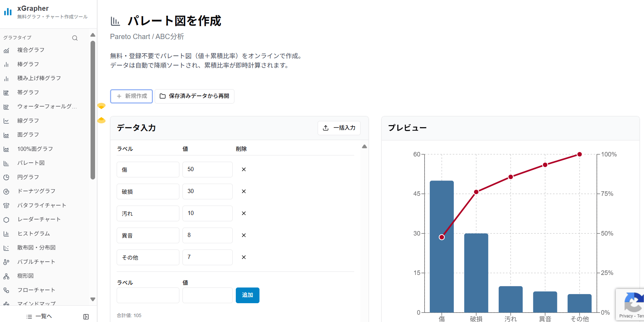Click the value field containing 50
The image size is (644, 322).
click(x=207, y=169)
